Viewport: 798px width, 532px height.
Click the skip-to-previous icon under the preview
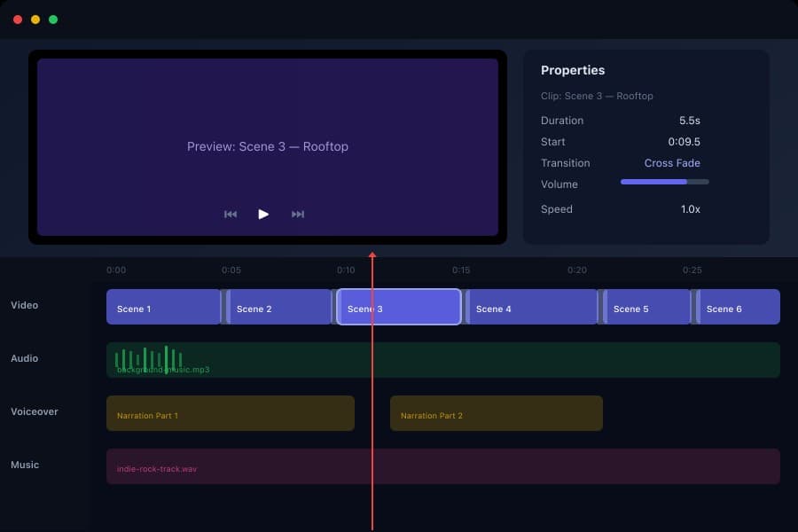click(231, 214)
